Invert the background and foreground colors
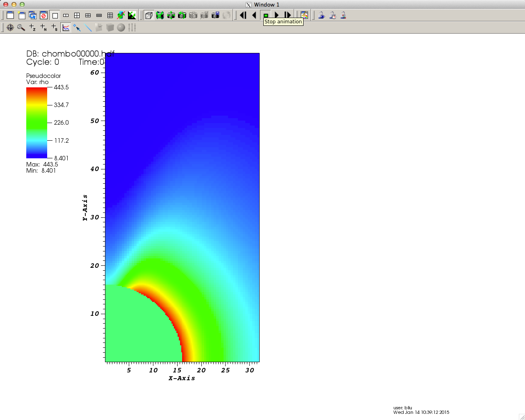 click(x=132, y=15)
